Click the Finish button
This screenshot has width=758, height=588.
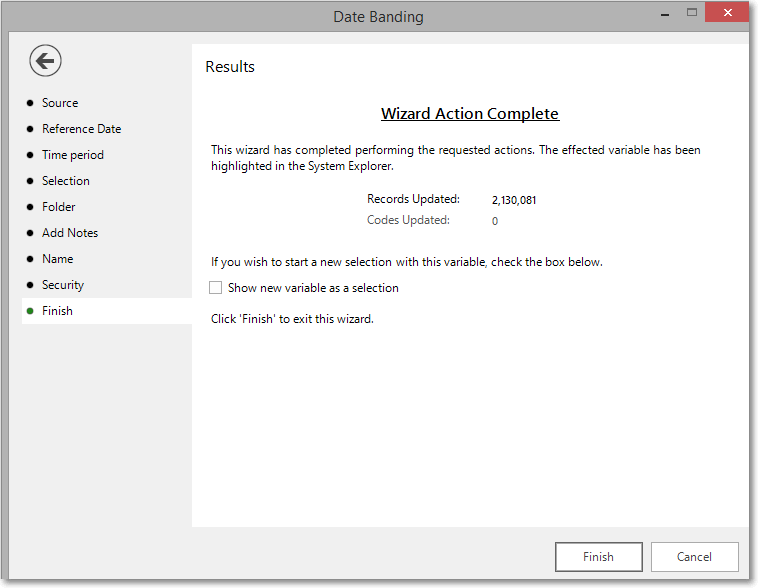coord(598,557)
